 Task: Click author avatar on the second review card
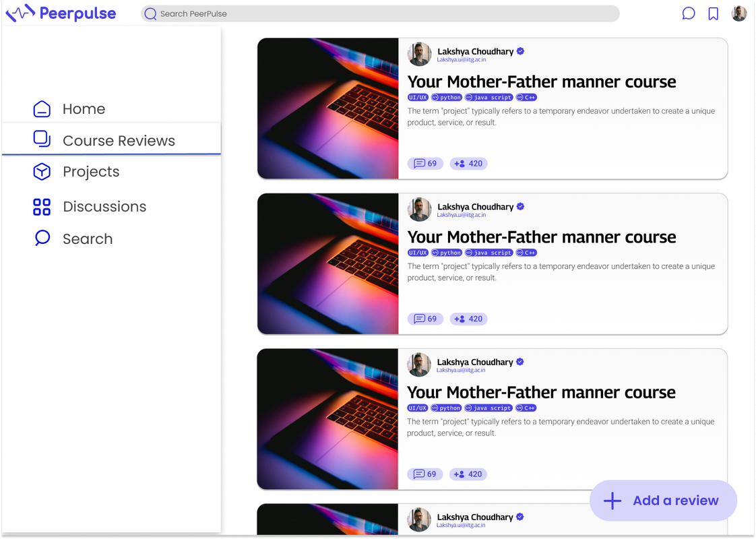click(x=420, y=210)
